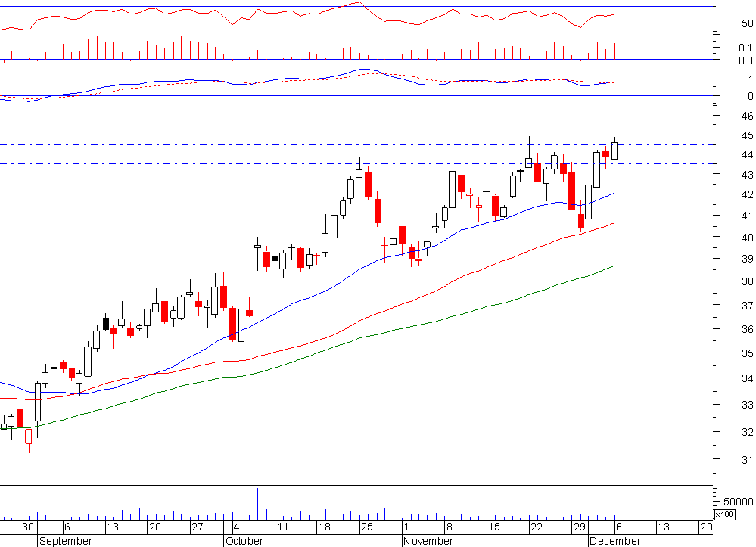Click the price label 31 on axis
The height and width of the screenshot is (547, 756).
(747, 460)
